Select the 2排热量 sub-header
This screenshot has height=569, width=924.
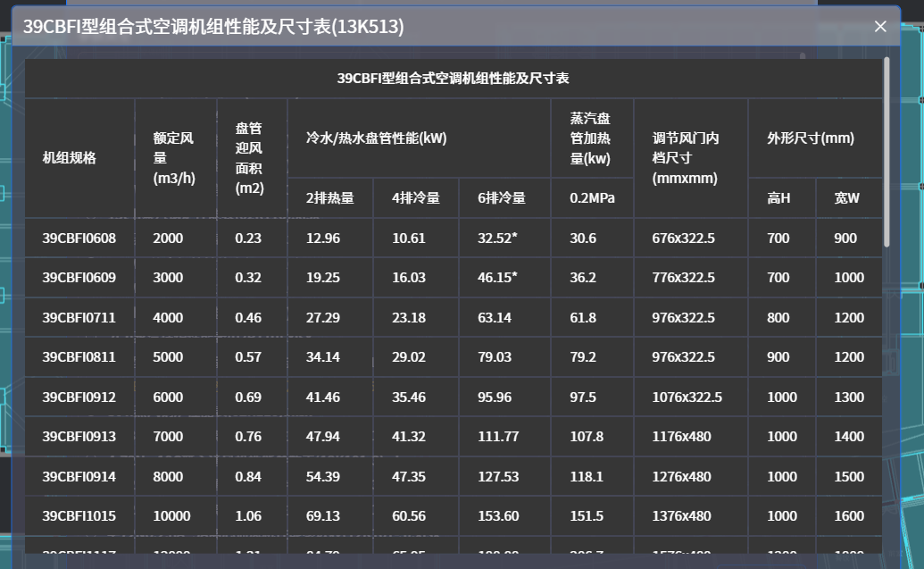pyautogui.click(x=329, y=198)
